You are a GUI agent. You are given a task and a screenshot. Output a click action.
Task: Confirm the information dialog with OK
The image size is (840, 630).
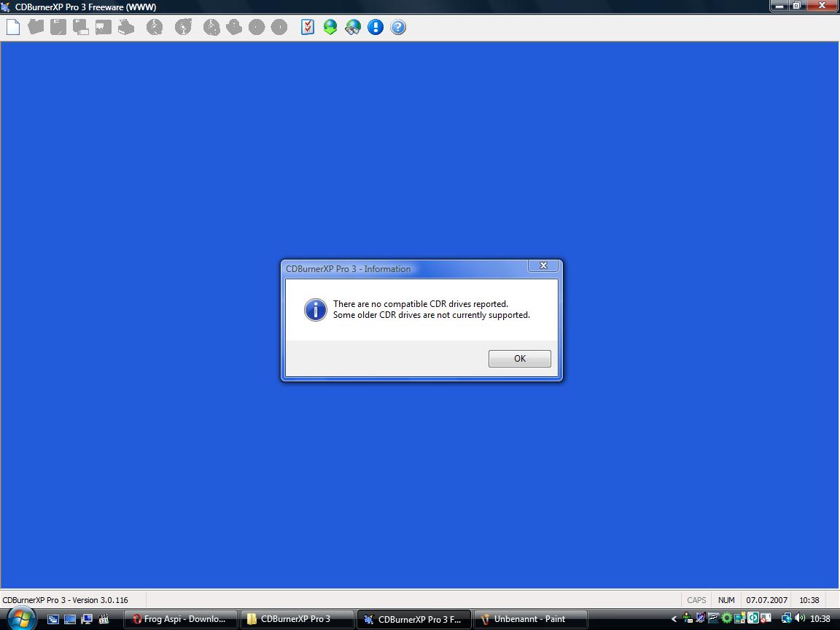point(520,359)
